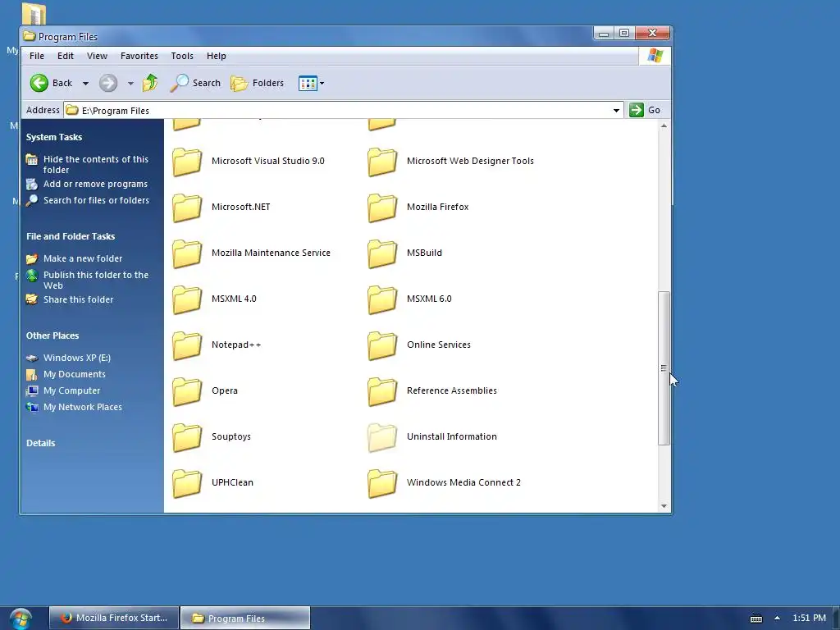Go up one folder level icon

[x=150, y=83]
